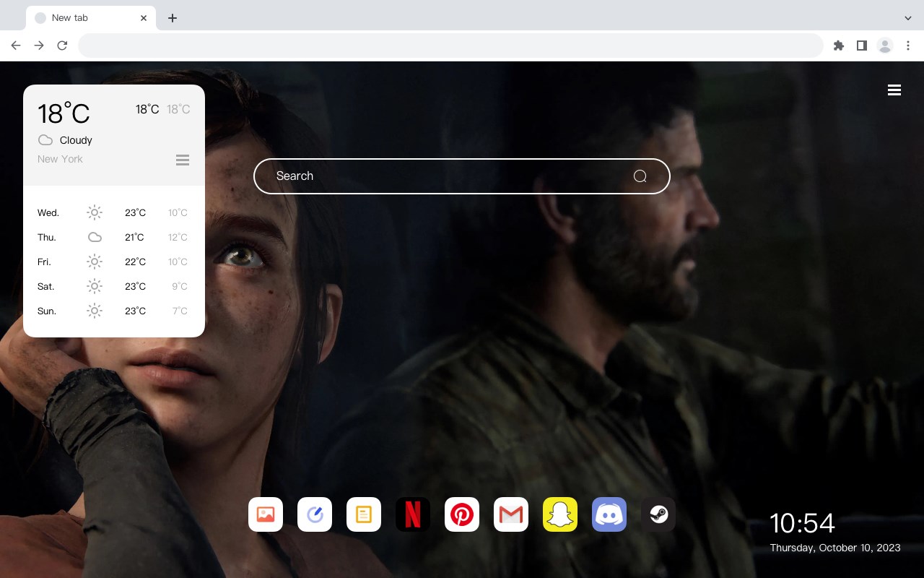Select the Sun. forecast day label

47,311
